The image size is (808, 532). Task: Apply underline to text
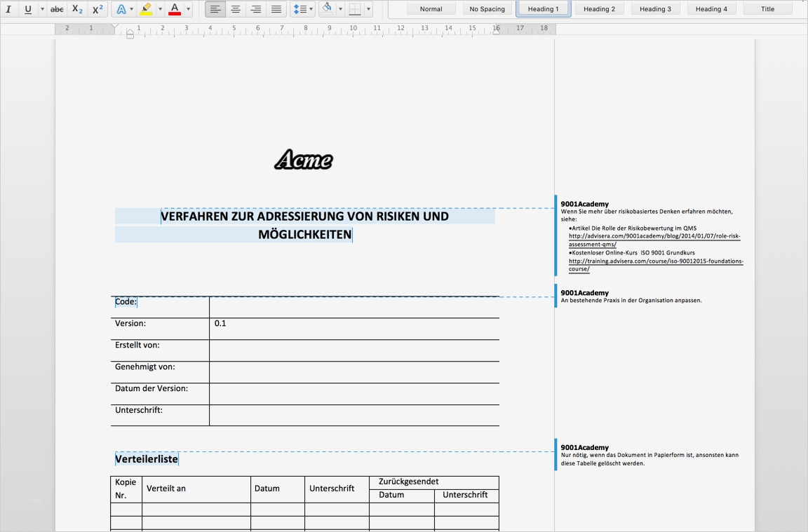27,9
